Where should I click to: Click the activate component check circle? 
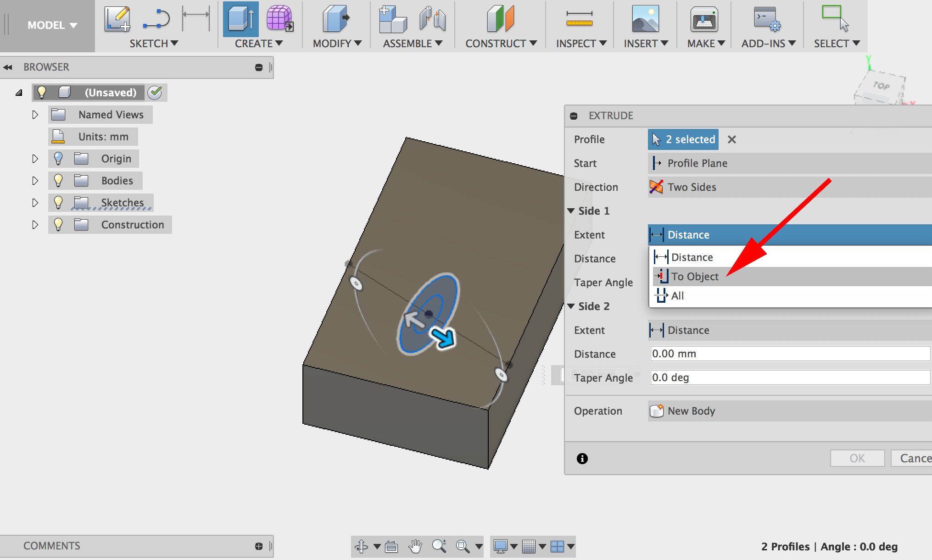coord(155,92)
